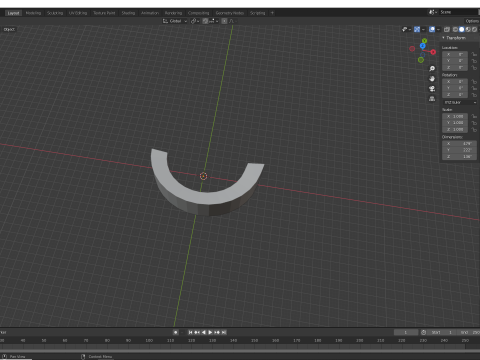
Task: Jump to previous keyframe
Action: [x=197, y=332]
